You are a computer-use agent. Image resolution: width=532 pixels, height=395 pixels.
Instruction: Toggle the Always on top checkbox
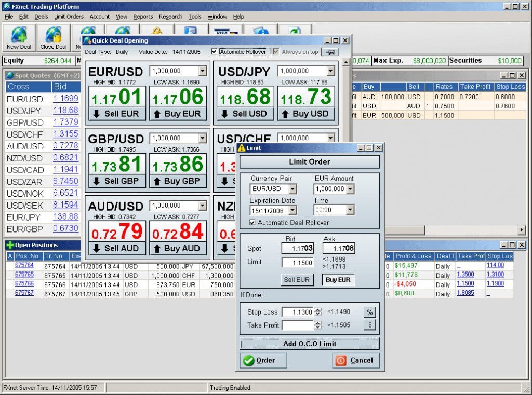point(276,52)
